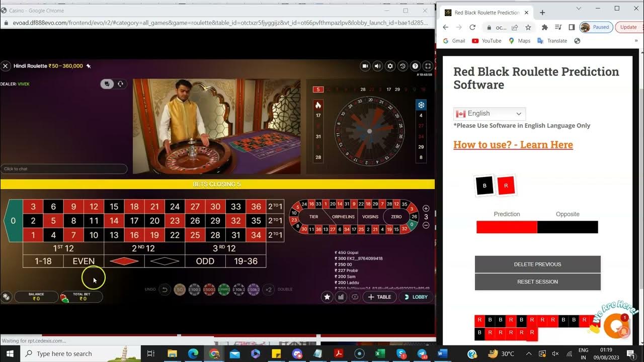Click the support headset icon near dealer name
This screenshot has width=644, height=362.
(x=120, y=84)
